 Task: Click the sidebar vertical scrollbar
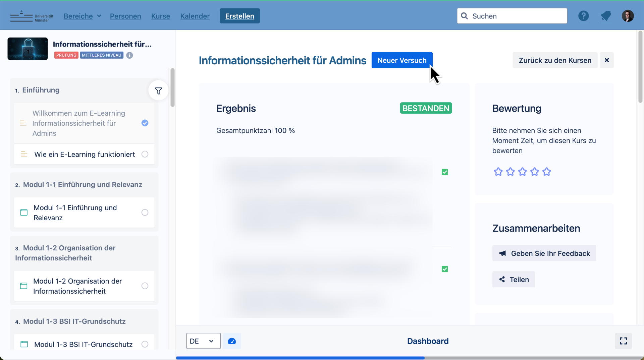click(x=172, y=88)
